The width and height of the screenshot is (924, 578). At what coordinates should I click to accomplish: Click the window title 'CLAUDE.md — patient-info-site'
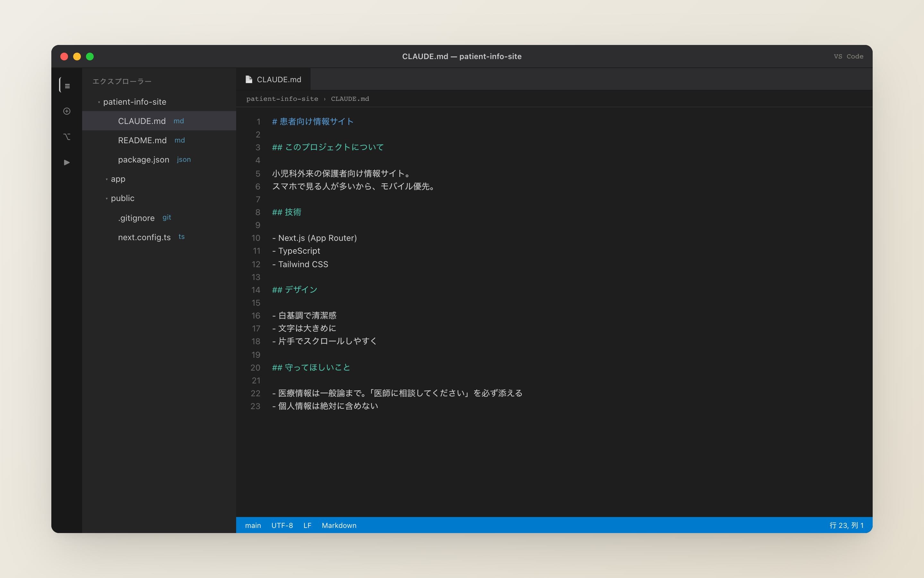[x=462, y=57]
